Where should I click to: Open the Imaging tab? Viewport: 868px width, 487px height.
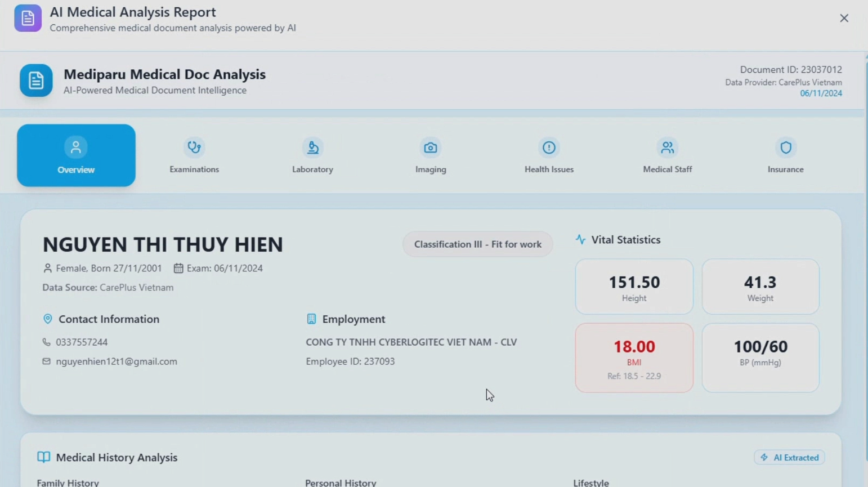[x=431, y=156]
